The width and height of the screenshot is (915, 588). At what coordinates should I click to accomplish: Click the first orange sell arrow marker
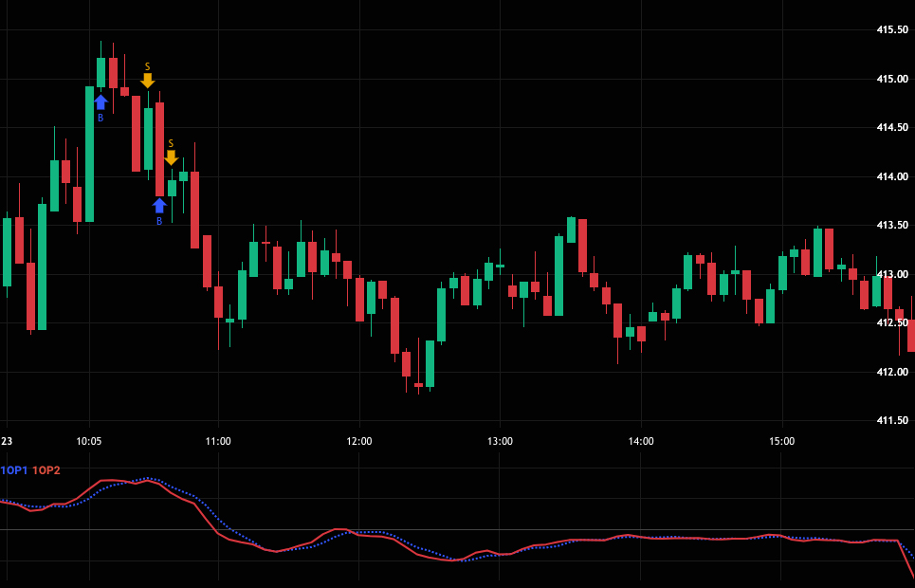[x=147, y=81]
